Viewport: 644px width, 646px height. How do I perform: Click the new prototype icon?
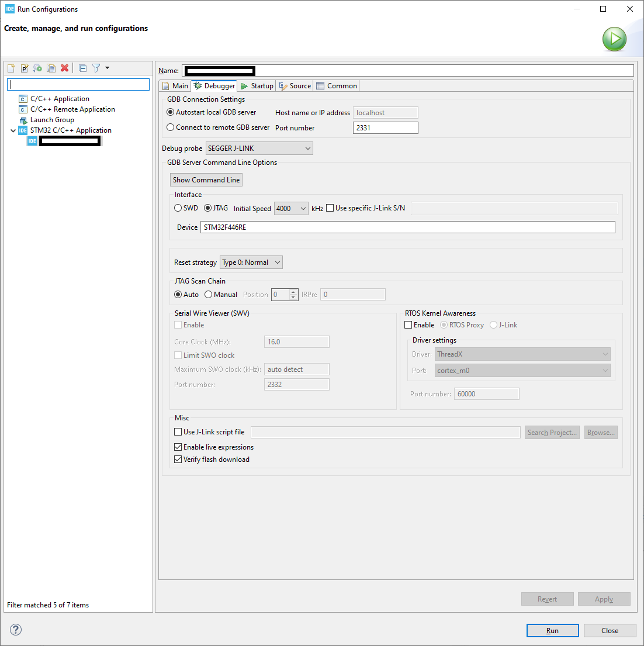click(x=24, y=68)
